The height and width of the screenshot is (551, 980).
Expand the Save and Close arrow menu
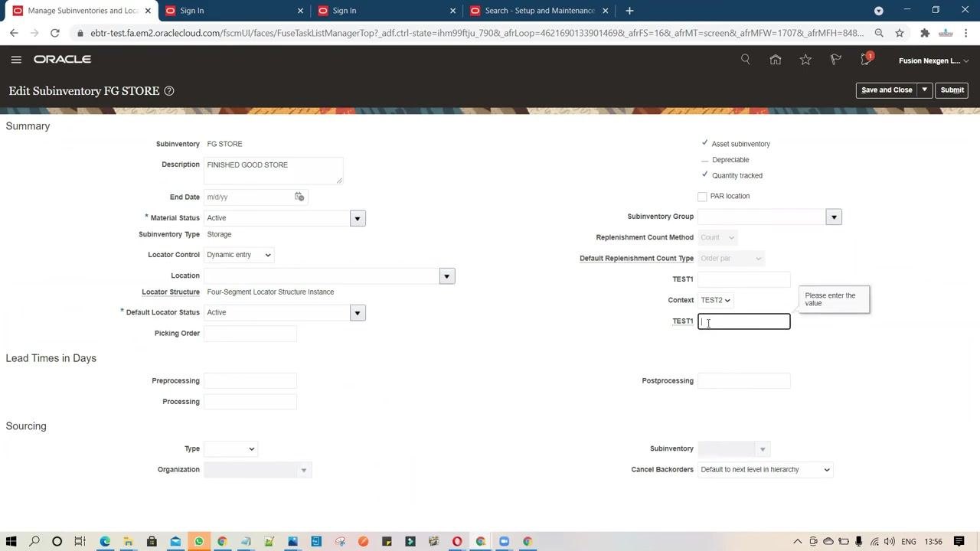pos(924,90)
